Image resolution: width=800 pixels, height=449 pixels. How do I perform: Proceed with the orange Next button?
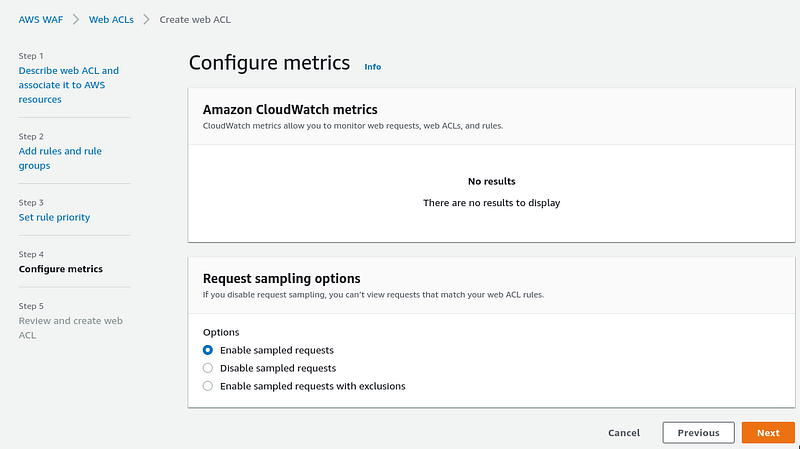click(768, 433)
